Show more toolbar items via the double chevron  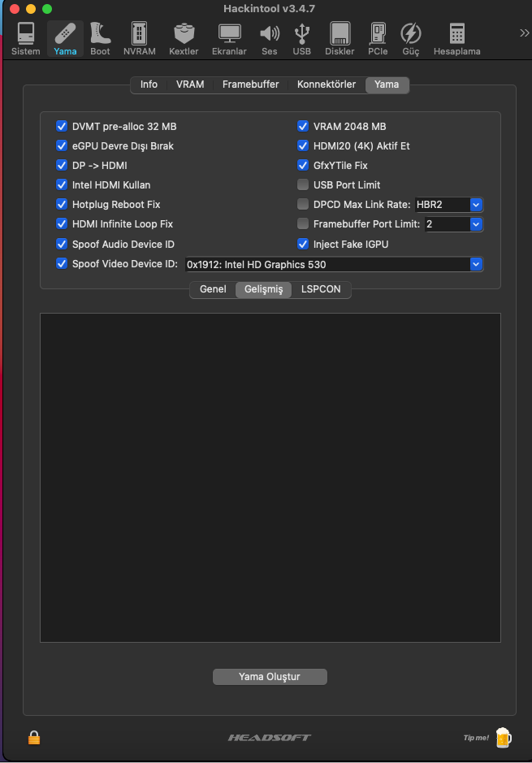click(x=524, y=33)
